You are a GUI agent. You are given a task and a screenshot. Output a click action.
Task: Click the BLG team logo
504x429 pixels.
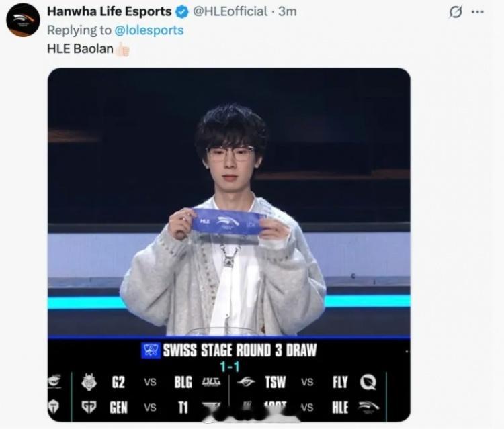(211, 382)
